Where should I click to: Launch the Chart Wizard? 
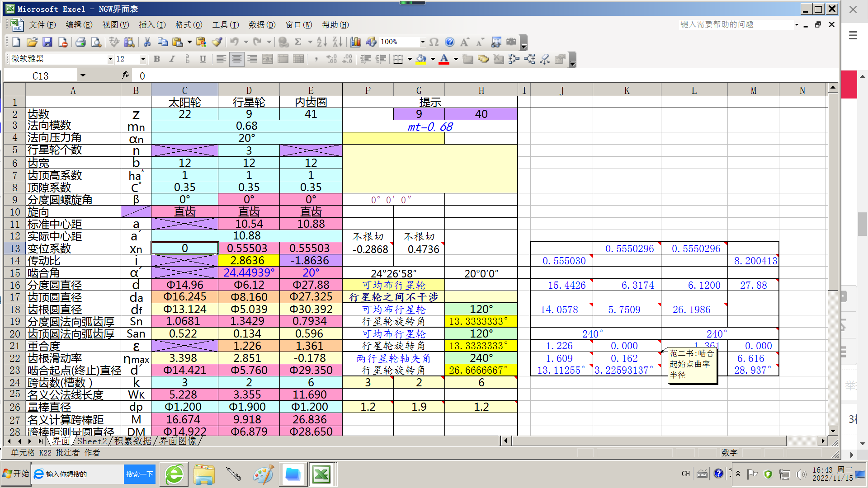pyautogui.click(x=356, y=42)
